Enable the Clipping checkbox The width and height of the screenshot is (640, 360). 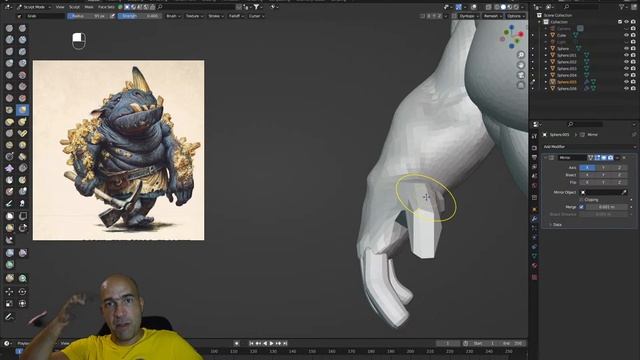582,200
